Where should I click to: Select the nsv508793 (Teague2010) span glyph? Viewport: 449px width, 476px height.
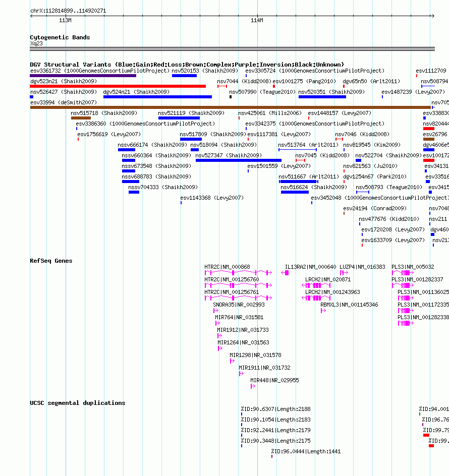(x=363, y=192)
